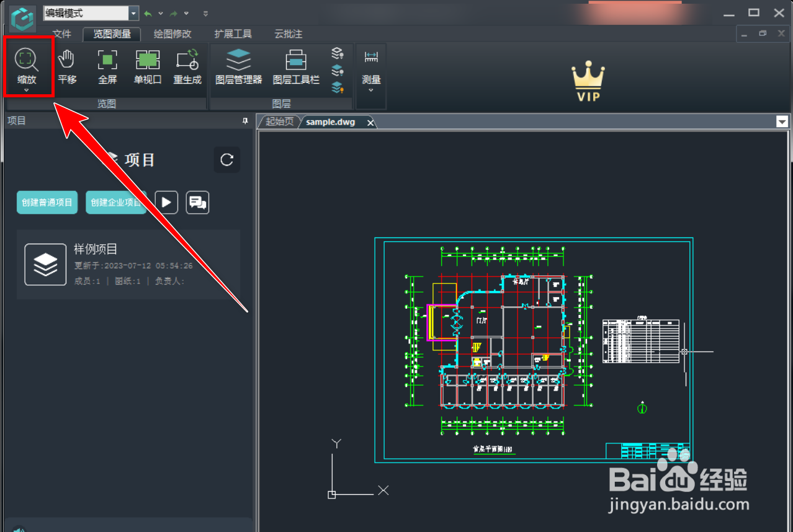Open the 编辑模式 mode combo box
Screen dimensions: 793x532
(91, 13)
